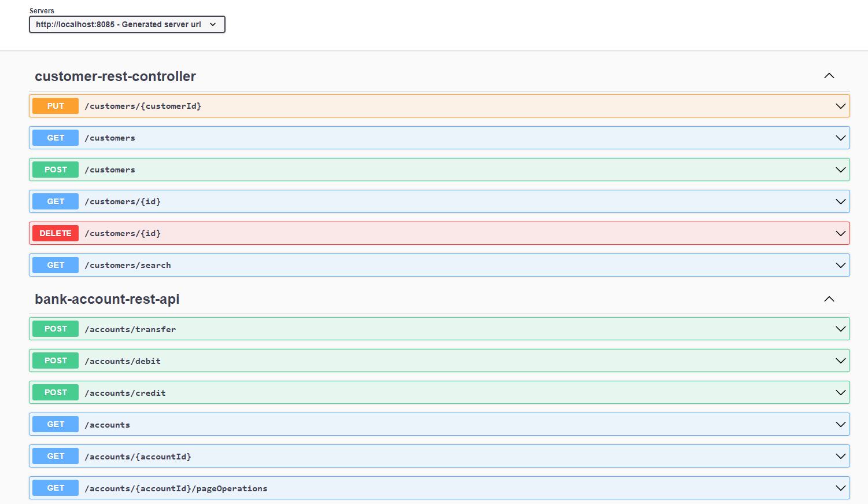Click the POST badge on /accounts/debit
This screenshot has height=504, width=868.
[55, 360]
